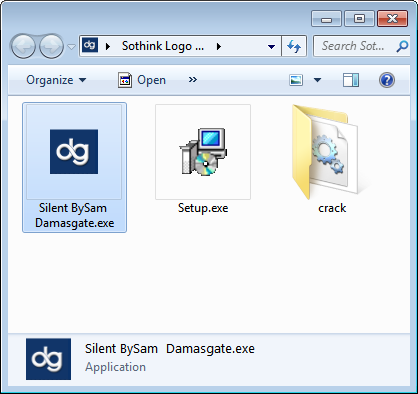Viewport: 418px width, 394px height.
Task: Click the Application type text
Action: tap(115, 367)
